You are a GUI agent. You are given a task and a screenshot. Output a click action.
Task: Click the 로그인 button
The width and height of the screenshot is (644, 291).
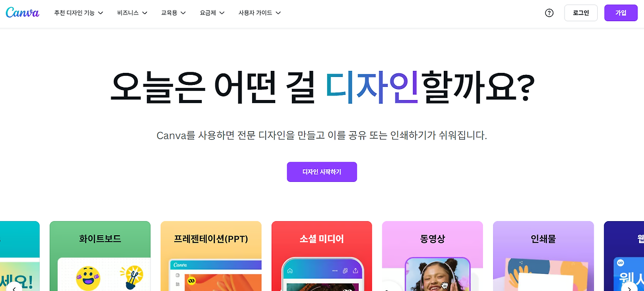581,13
